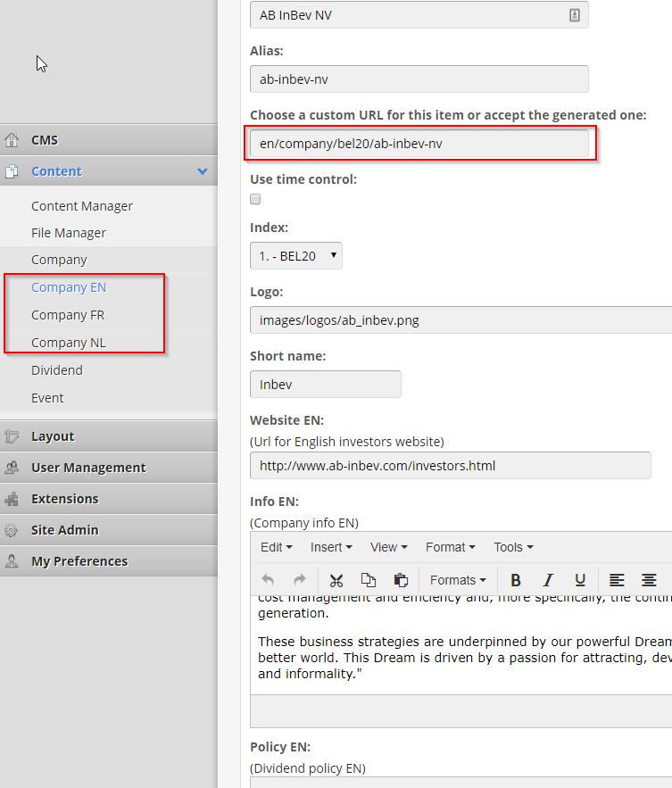Open Content Manager in sidebar

click(82, 206)
